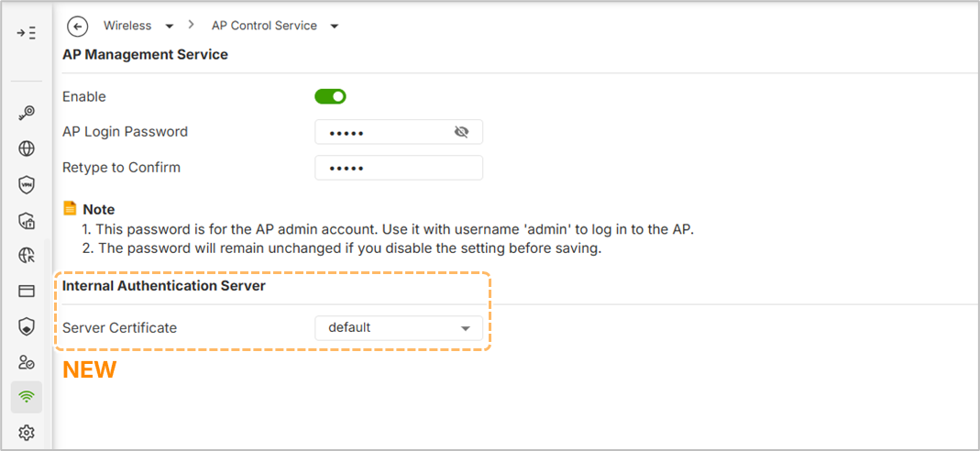The height and width of the screenshot is (451, 980).
Task: Disable the AP Management Service toggle
Action: (330, 96)
